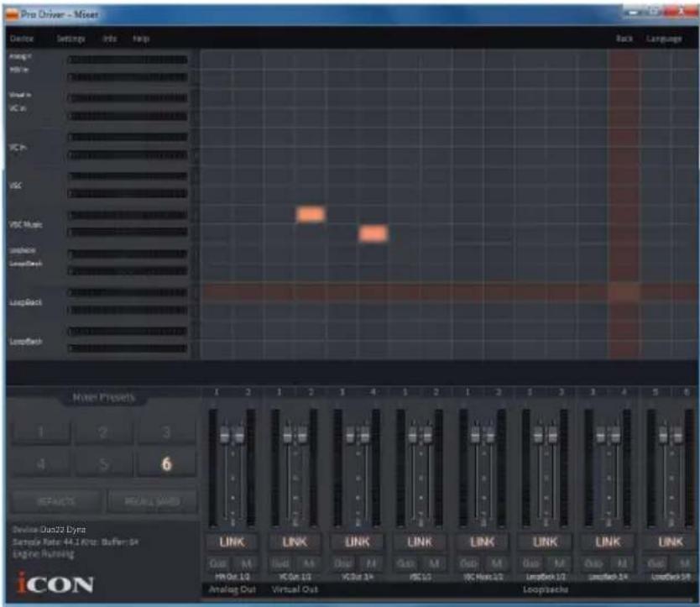Click the left fader of LoopBack 1/2
Screen dimensions: 700x607
tap(537, 435)
